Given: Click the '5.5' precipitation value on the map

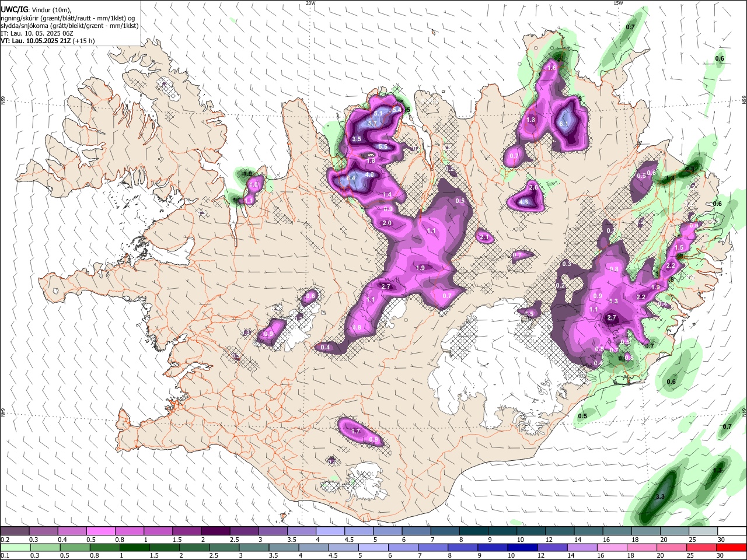Looking at the screenshot, I should [383, 147].
